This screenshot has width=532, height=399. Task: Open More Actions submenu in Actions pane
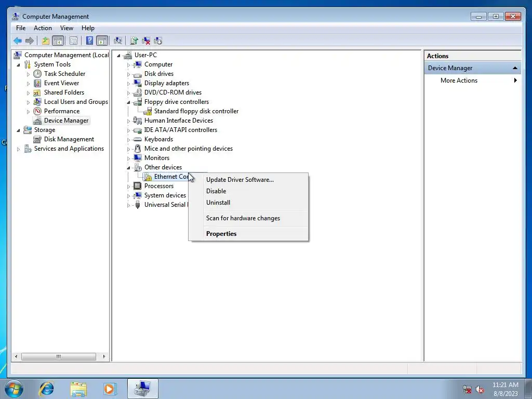pyautogui.click(x=473, y=81)
